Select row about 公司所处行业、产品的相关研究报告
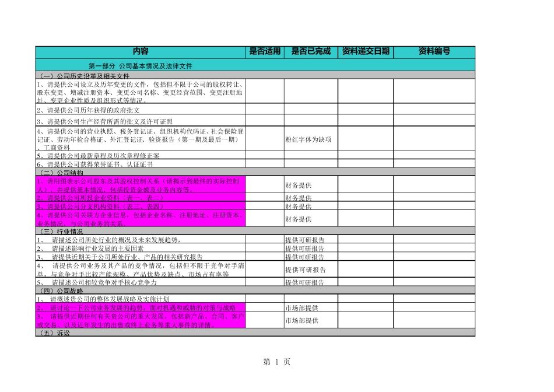Viewport: 554px width, 392px height. tap(141, 256)
